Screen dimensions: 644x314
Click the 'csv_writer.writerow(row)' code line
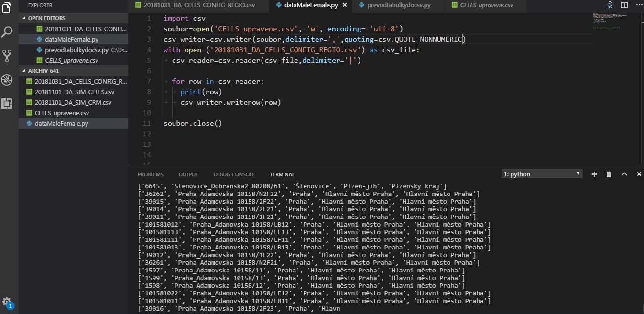230,102
